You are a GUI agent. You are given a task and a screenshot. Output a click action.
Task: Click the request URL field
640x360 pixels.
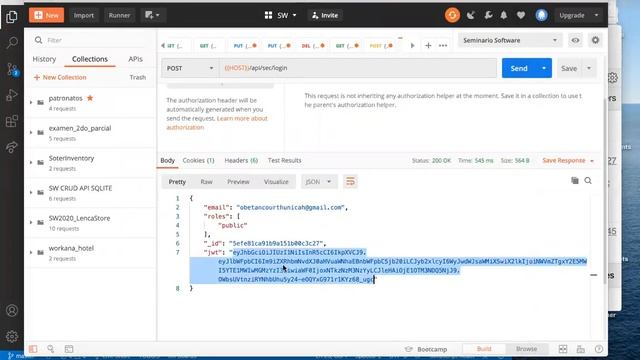click(358, 68)
